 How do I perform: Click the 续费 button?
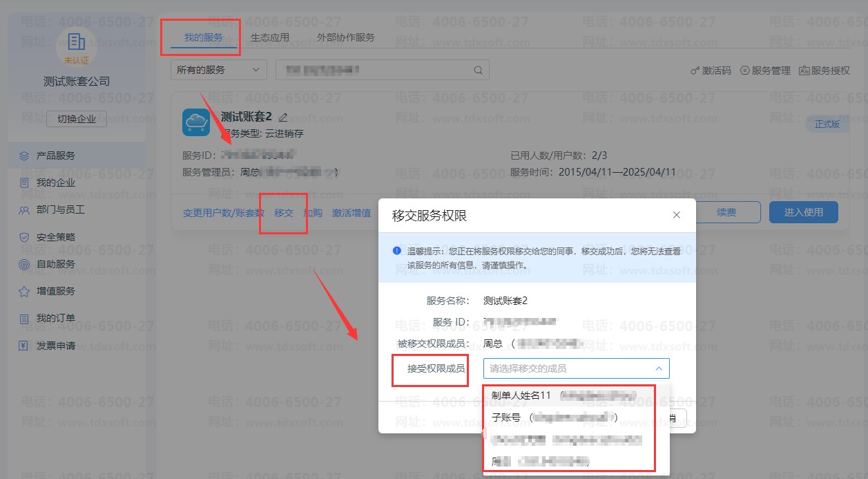tap(726, 212)
